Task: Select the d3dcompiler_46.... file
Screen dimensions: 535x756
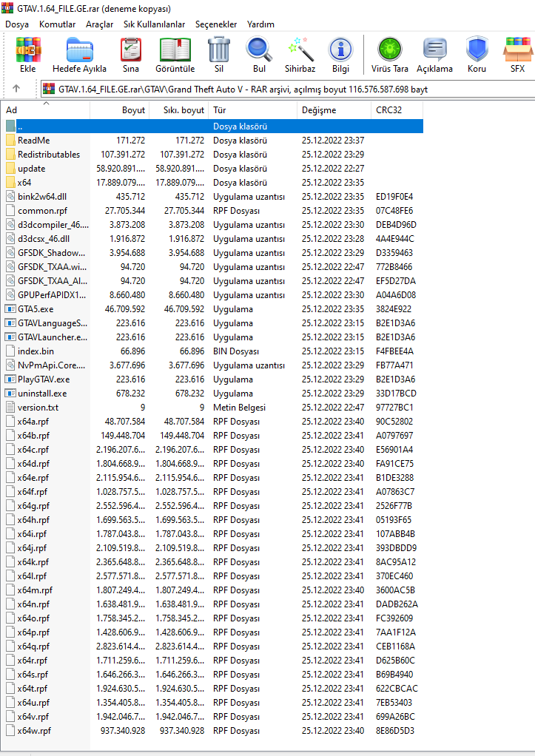Action: pyautogui.click(x=53, y=225)
